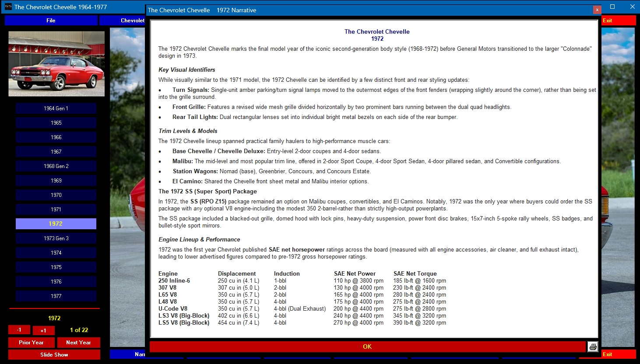Select the 1969 model year
The height and width of the screenshot is (364, 640).
56,181
